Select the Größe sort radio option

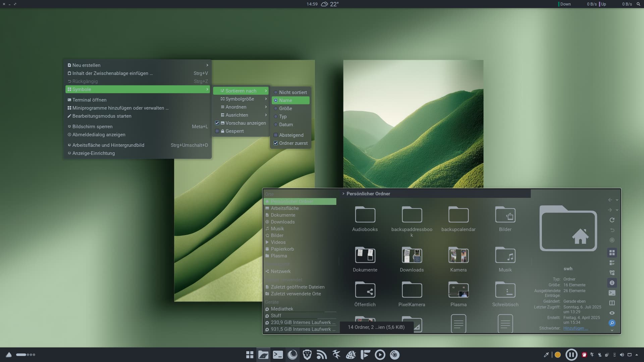[285, 108]
